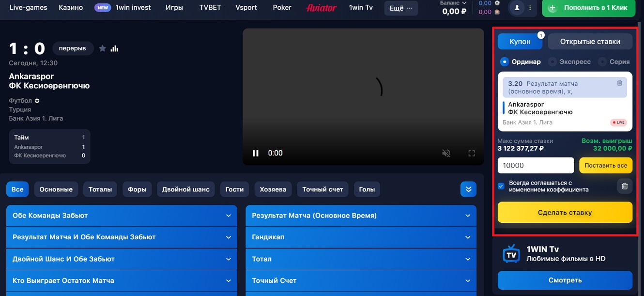Show Все markets filter
644x296 pixels.
17,189
